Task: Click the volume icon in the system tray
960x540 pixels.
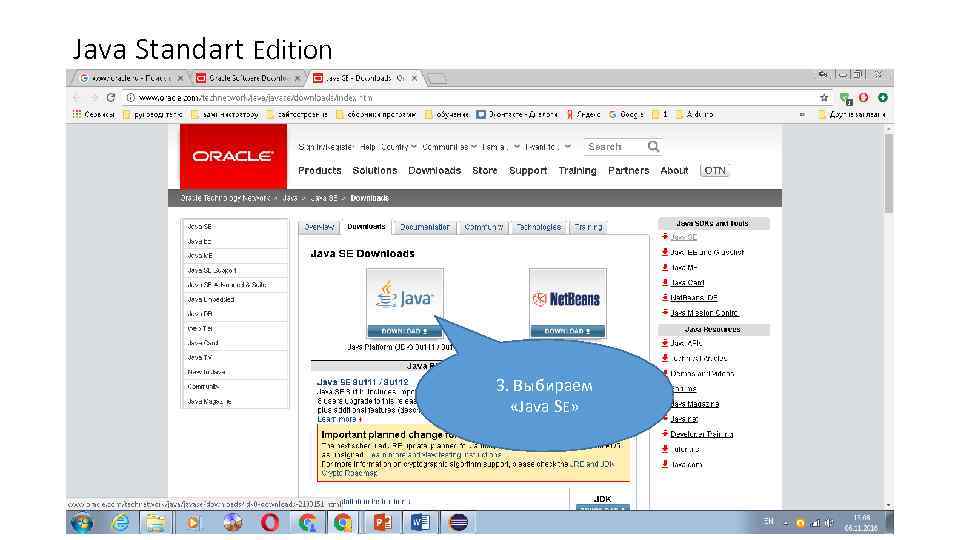Action: pos(829,523)
